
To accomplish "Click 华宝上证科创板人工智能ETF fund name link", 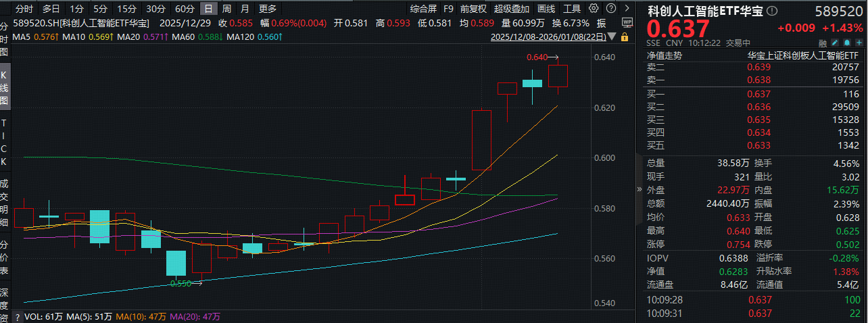I will click(x=802, y=55).
